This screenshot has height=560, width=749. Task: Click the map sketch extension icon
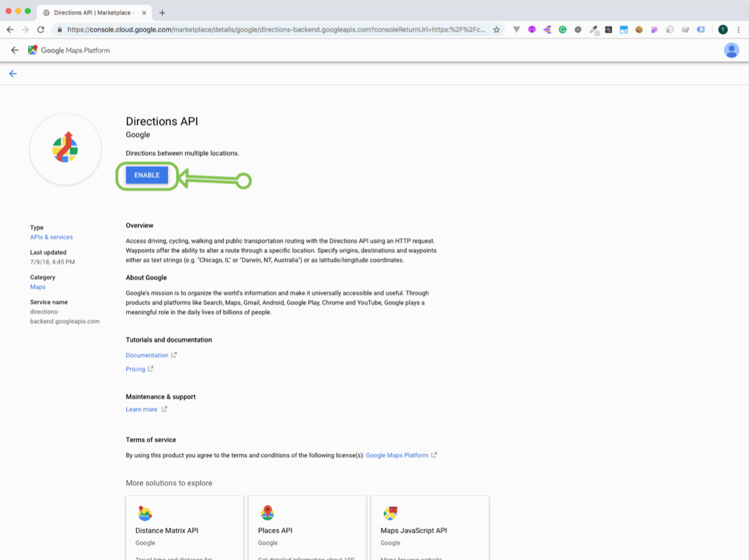pos(685,30)
